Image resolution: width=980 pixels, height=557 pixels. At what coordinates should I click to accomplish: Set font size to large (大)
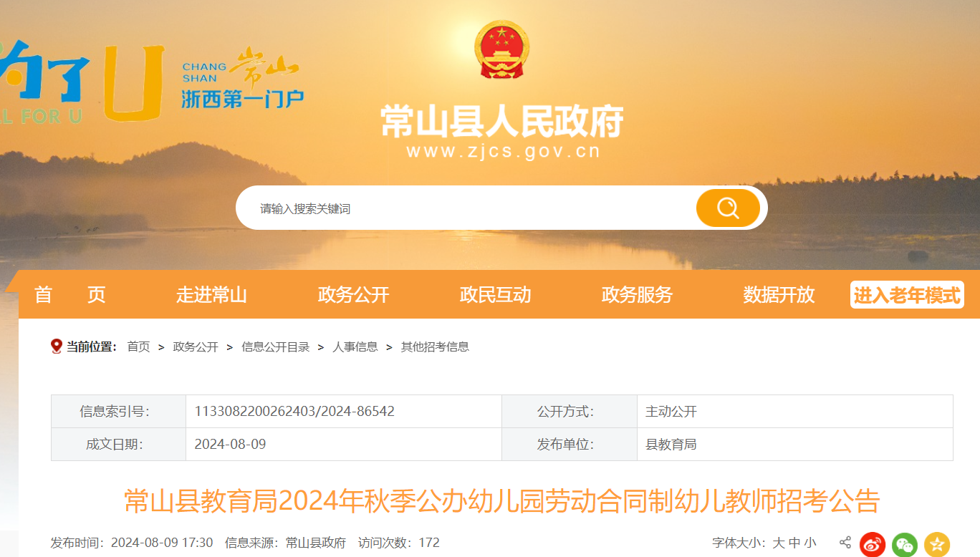pyautogui.click(x=779, y=543)
